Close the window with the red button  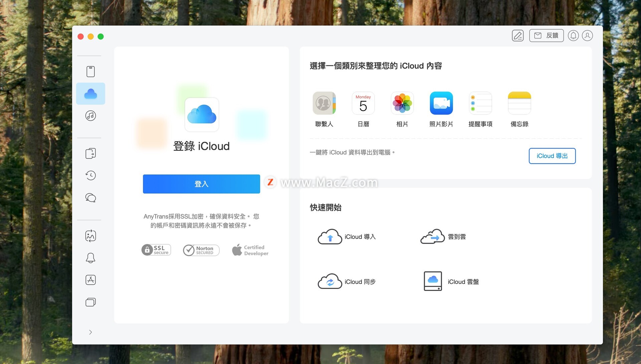coord(80,36)
